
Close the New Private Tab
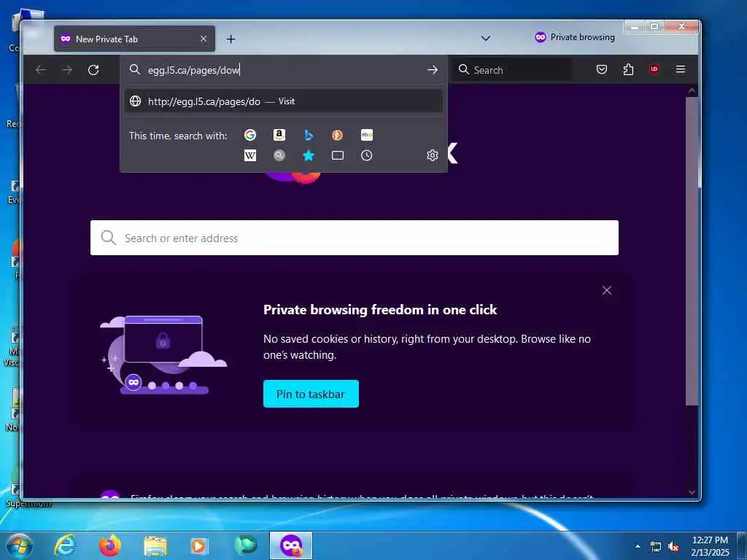point(204,39)
